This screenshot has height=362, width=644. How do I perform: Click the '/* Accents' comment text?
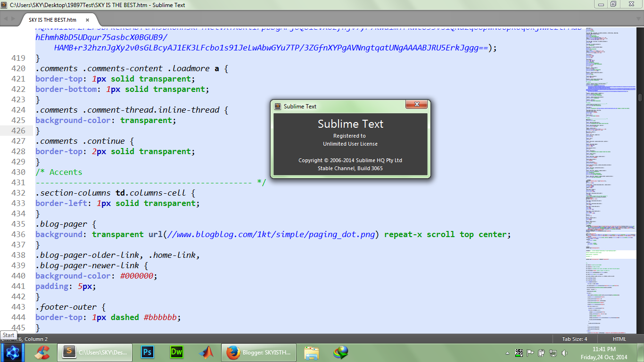tap(59, 172)
